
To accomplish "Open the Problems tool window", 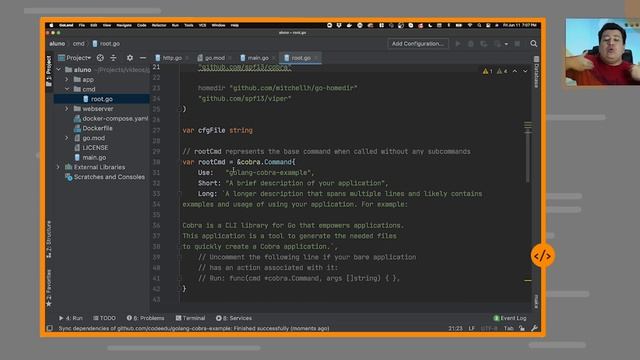I will pyautogui.click(x=145, y=318).
